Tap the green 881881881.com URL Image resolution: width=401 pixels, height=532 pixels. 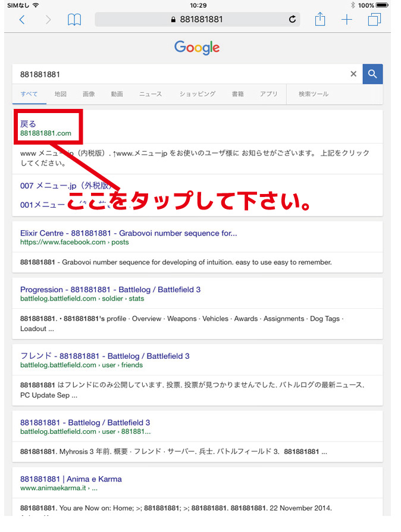click(46, 133)
